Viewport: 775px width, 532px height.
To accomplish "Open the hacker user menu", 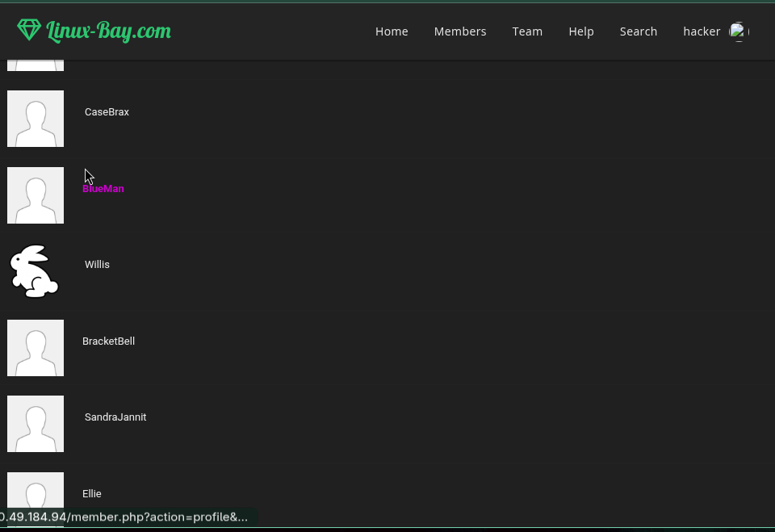I will (x=702, y=31).
